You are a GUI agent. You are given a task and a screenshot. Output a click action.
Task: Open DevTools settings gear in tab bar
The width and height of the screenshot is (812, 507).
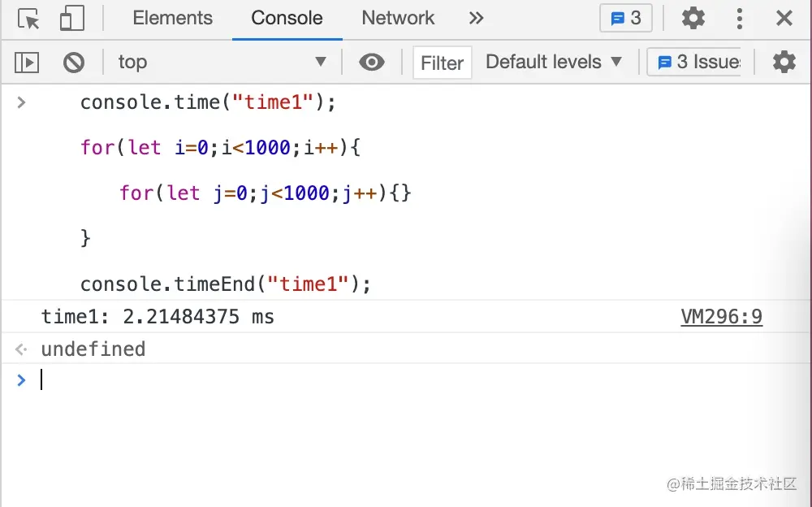pos(693,18)
